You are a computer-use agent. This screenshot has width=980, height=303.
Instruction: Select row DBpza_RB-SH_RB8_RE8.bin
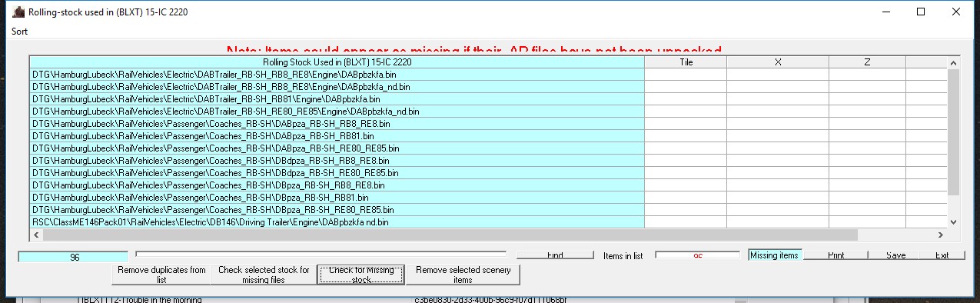[337, 185]
